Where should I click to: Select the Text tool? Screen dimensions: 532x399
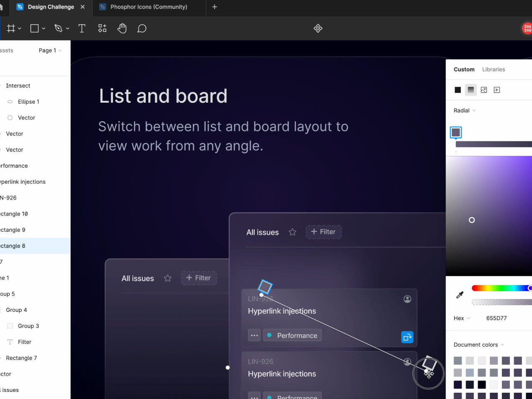point(82,28)
